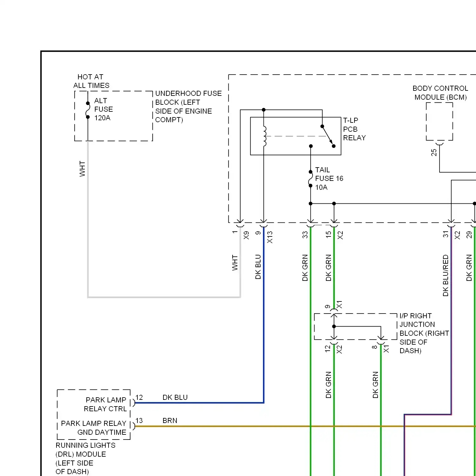Select the TAIL FUSE 16 10A label
This screenshot has height=476, width=476.
pyautogui.click(x=329, y=178)
